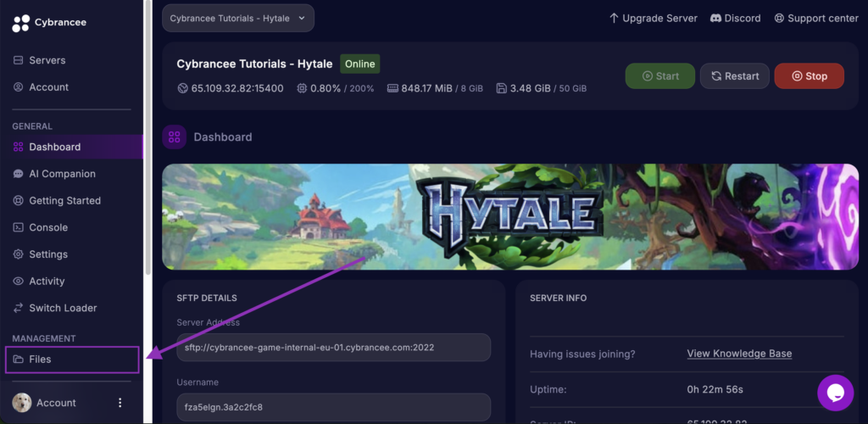Click the globe icon beside the IP address
The height and width of the screenshot is (424, 868).
pos(182,88)
